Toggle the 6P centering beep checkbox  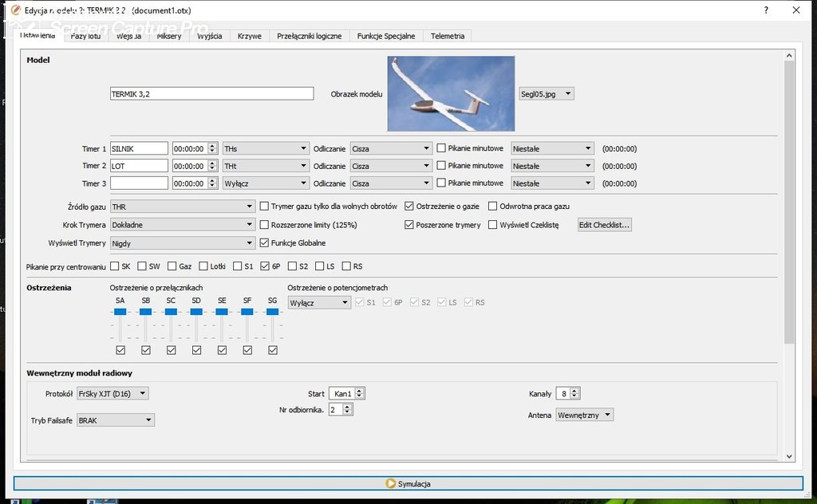click(x=265, y=266)
